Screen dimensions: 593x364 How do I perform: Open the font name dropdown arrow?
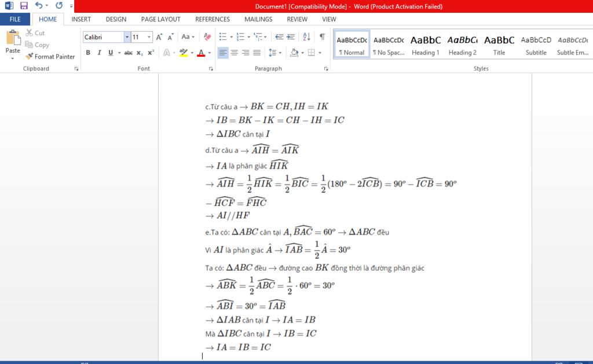point(127,37)
